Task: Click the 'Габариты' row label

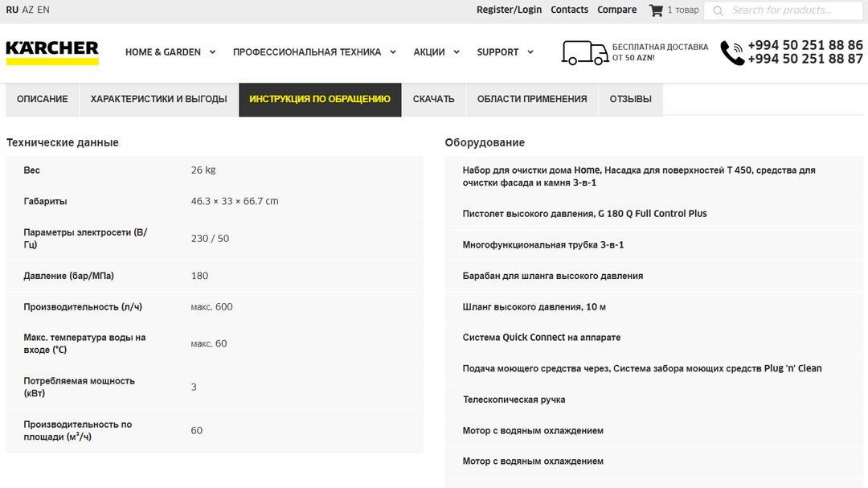Action: pyautogui.click(x=45, y=201)
